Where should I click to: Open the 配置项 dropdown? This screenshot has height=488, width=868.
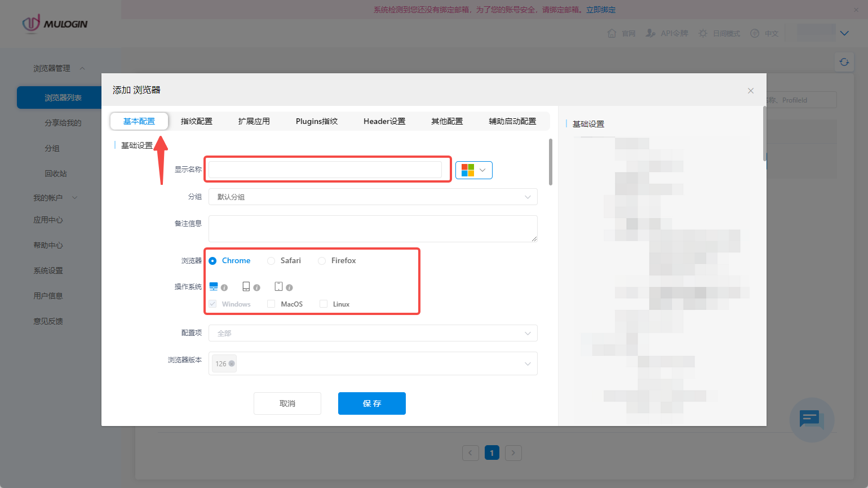click(x=373, y=333)
